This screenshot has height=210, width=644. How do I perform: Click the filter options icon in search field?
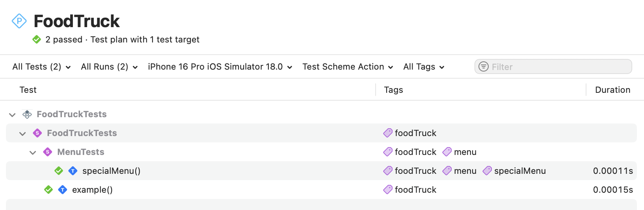(x=484, y=67)
